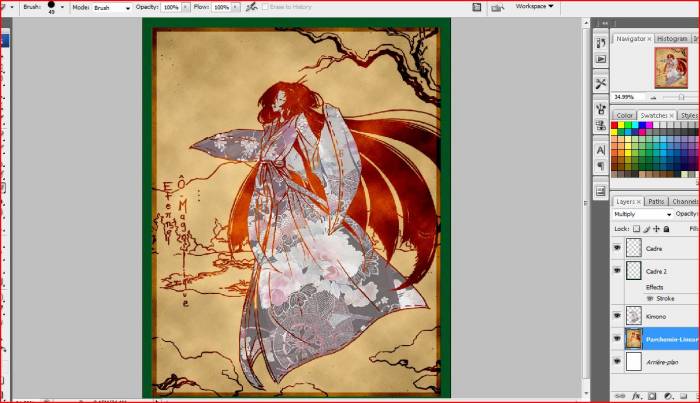Toggle lock all padlock icon
Image resolution: width=700 pixels, height=403 pixels.
(x=666, y=229)
